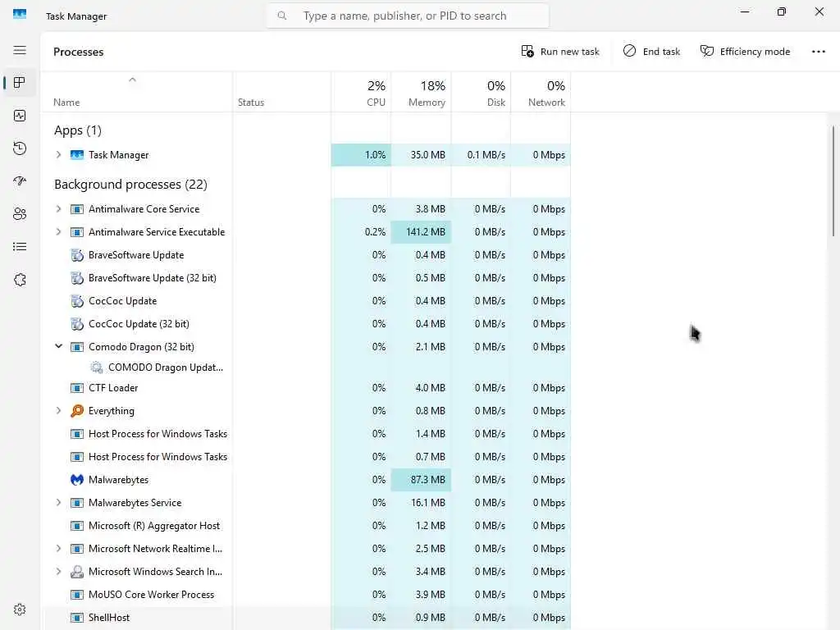Open the Details list icon in sidebar

pyautogui.click(x=20, y=246)
